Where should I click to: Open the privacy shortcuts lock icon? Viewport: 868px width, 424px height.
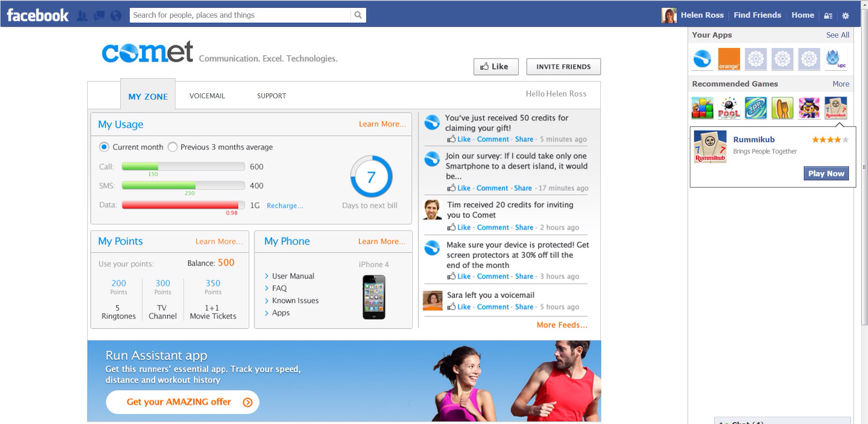828,15
